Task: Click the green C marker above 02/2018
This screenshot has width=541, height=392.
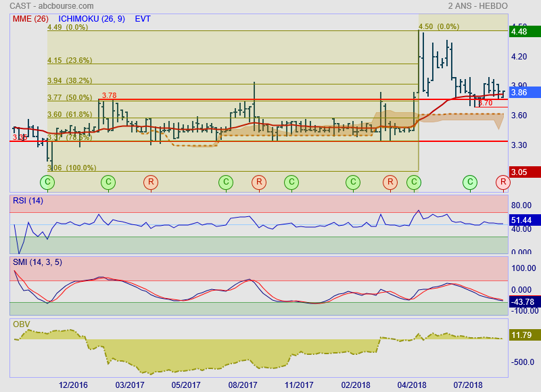Action: pyautogui.click(x=353, y=182)
